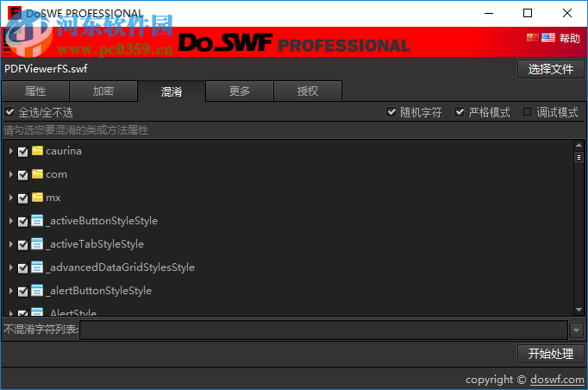Expand the _activeTabStyleStyle node
Image resolution: width=588 pixels, height=390 pixels.
pyautogui.click(x=11, y=244)
